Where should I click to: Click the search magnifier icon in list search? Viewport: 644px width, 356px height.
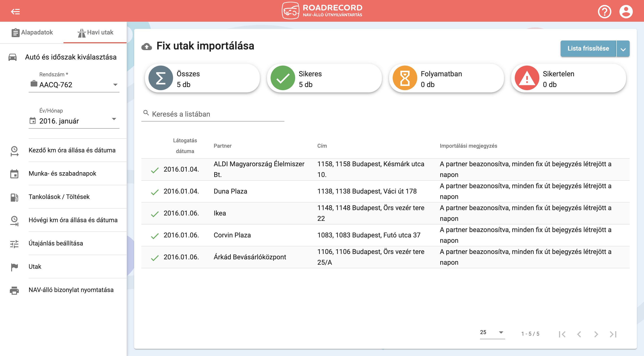[146, 113]
